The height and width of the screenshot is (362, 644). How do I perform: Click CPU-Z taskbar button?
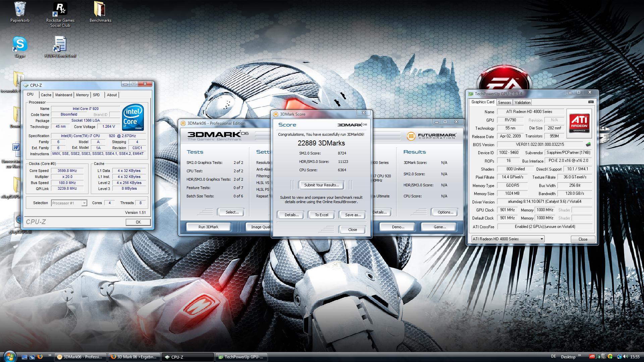188,357
